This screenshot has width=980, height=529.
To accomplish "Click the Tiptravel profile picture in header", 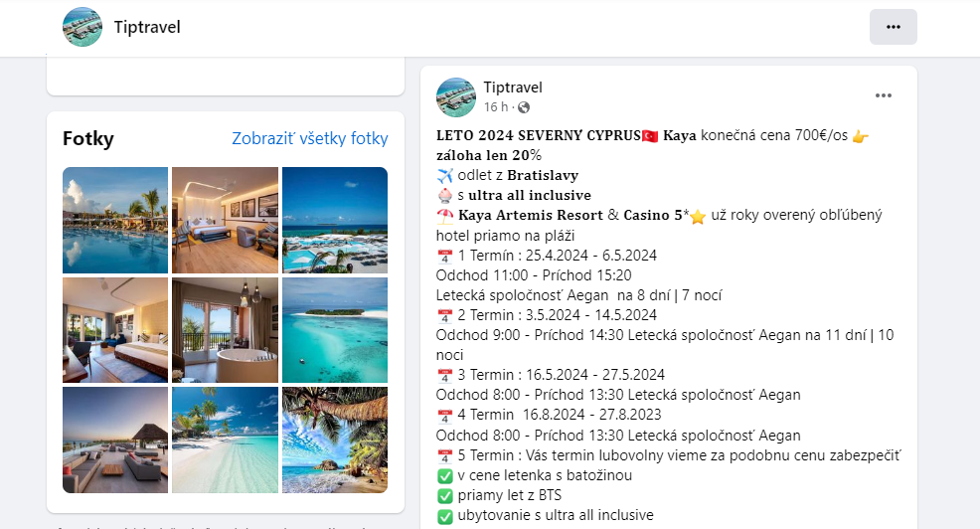I will (x=82, y=27).
